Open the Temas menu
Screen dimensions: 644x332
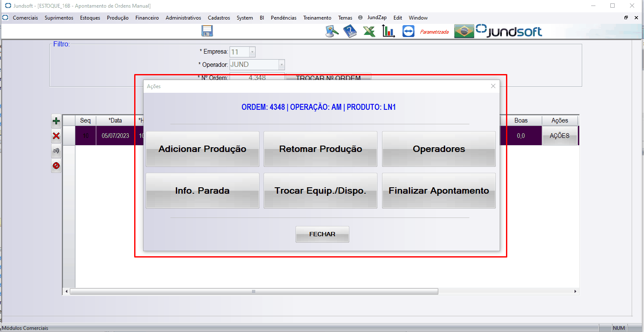[x=345, y=18]
